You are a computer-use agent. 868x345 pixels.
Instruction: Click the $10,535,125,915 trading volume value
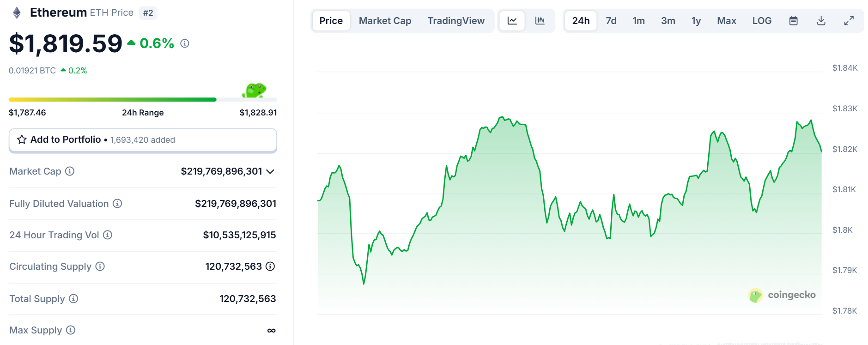coord(240,235)
